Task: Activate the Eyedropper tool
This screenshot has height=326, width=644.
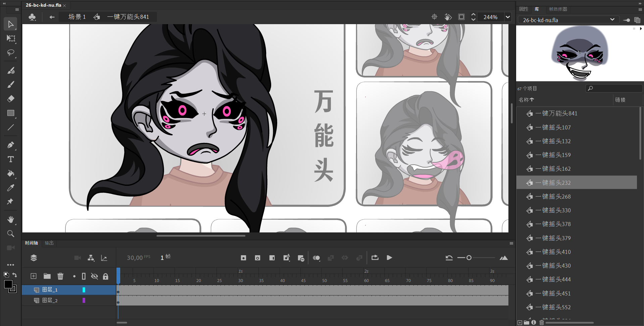Action: point(11,188)
